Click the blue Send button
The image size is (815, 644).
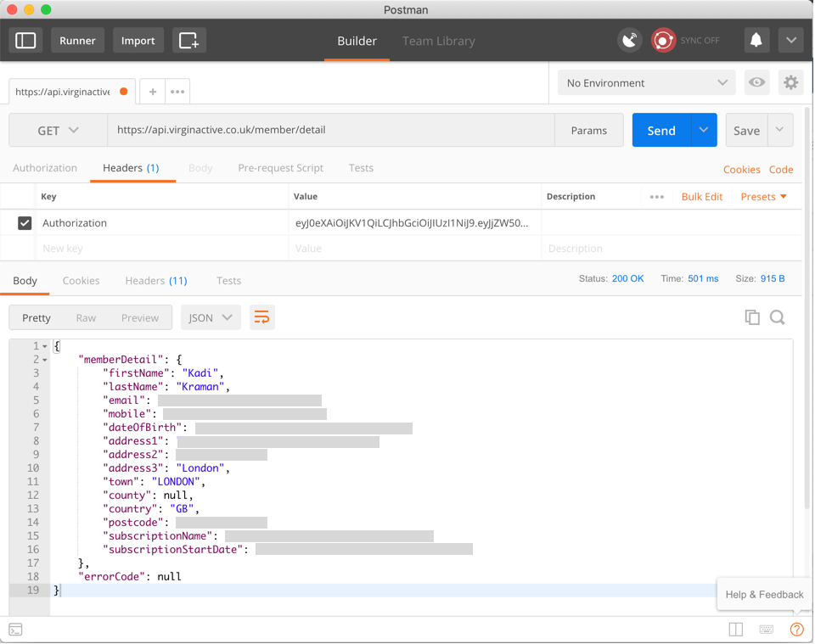tap(661, 131)
